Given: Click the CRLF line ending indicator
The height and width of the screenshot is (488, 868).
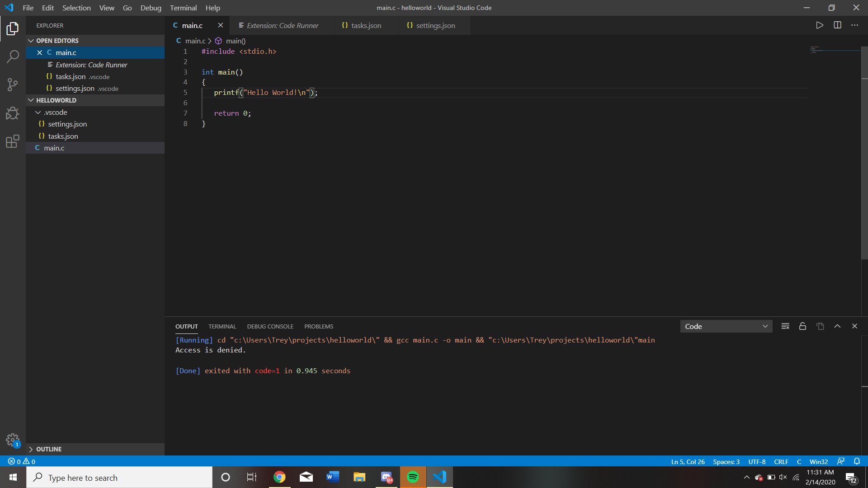Looking at the screenshot, I should tap(781, 461).
